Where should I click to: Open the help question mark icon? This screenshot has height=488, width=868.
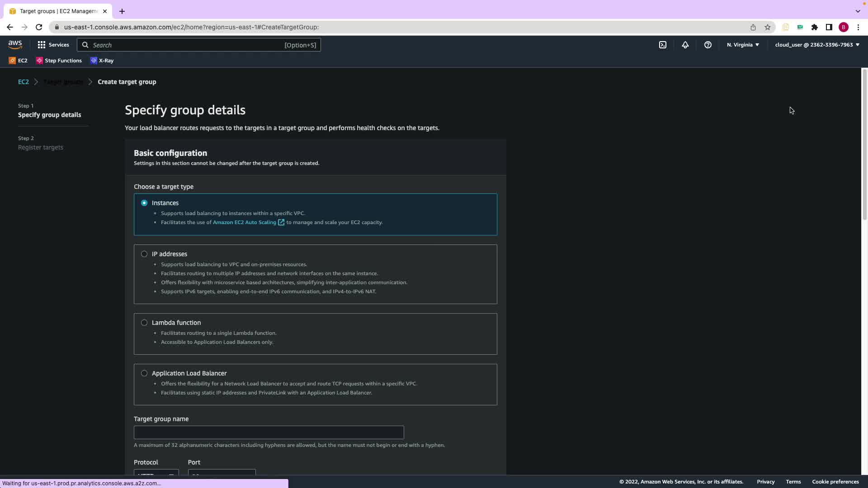click(x=708, y=45)
